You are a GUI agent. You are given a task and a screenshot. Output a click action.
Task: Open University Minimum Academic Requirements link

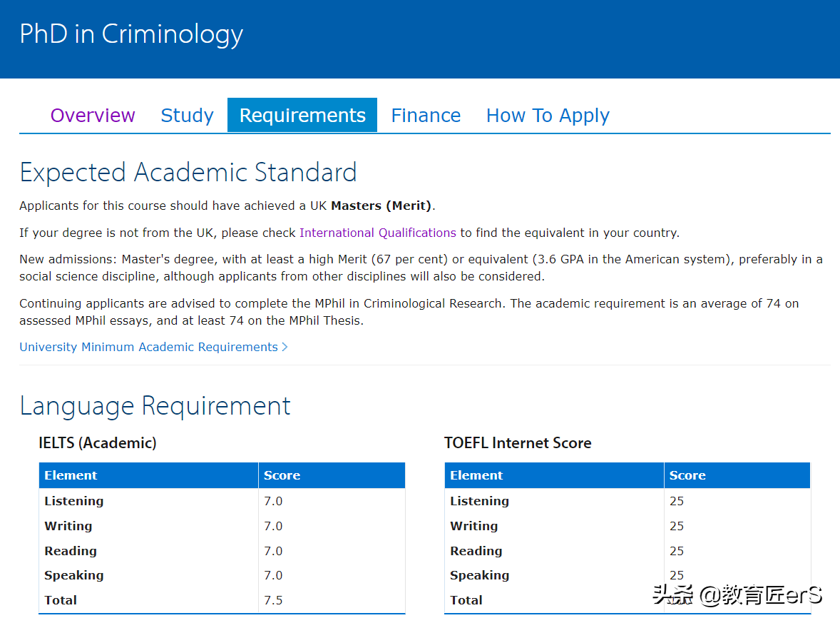point(148,347)
